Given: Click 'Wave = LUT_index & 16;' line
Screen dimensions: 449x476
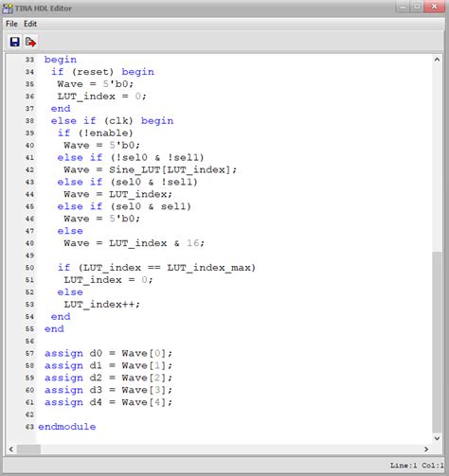Looking at the screenshot, I should point(134,243).
